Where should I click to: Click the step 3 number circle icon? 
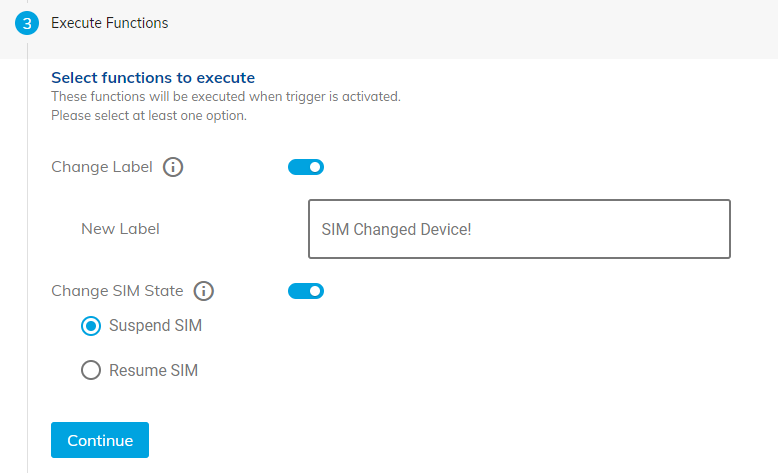pos(28,23)
